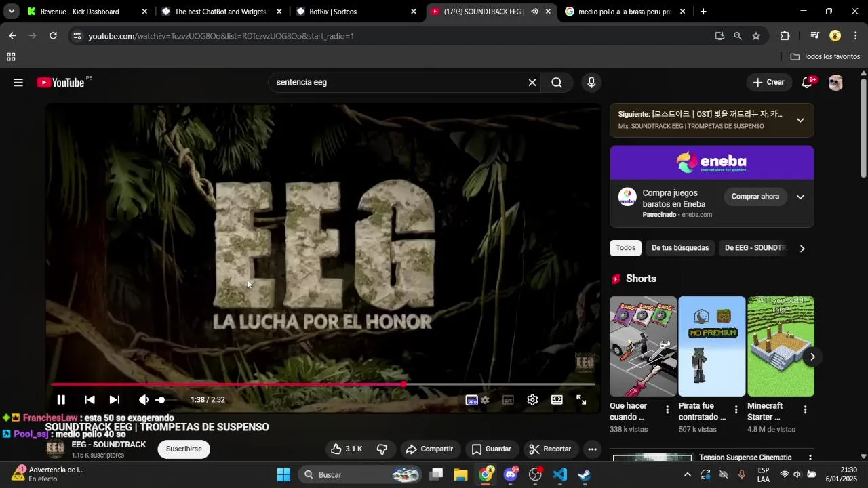The height and width of the screenshot is (488, 868).
Task: Go to the YouTube home logo
Action: tap(61, 83)
